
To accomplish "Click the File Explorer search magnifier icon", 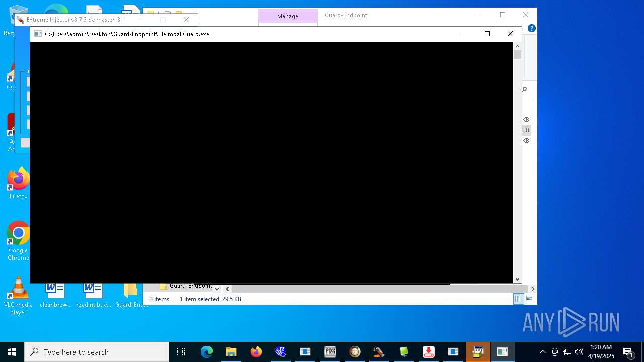I will coord(524,89).
